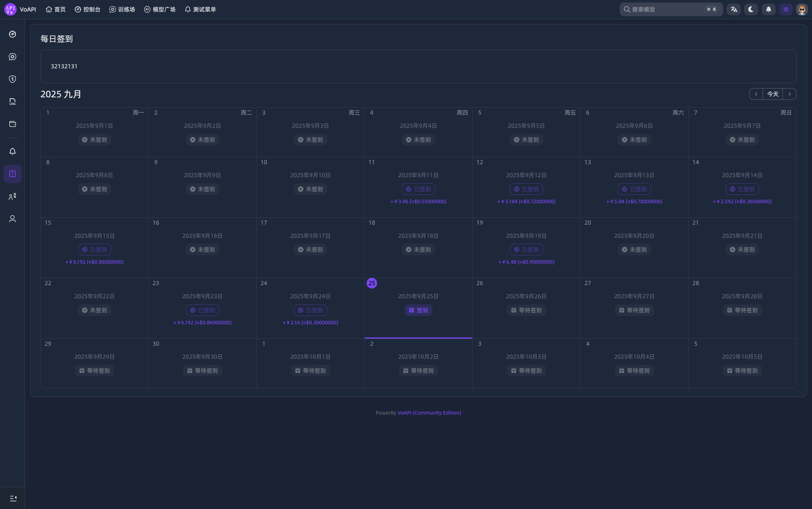Open the dashboard gauge sidebar icon
The image size is (812, 509).
click(x=12, y=34)
